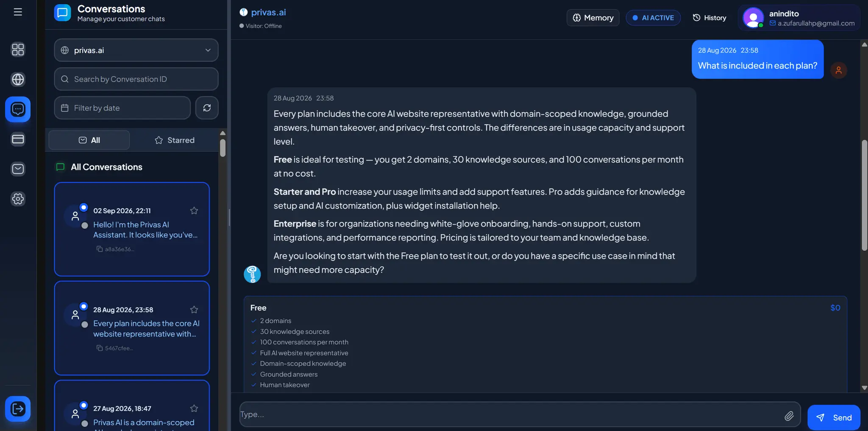The width and height of the screenshot is (868, 431).
Task: Click the 'Free' plan card title
Action: pos(258,308)
